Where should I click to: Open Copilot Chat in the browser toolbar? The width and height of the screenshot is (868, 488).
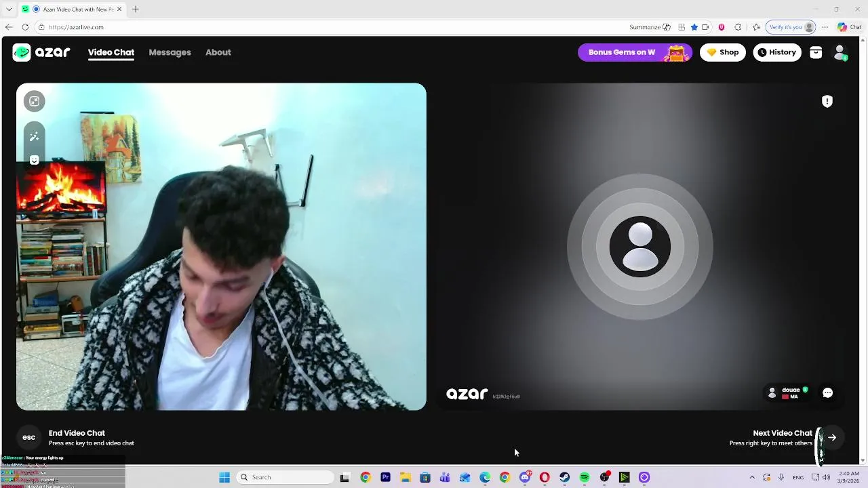tap(850, 27)
